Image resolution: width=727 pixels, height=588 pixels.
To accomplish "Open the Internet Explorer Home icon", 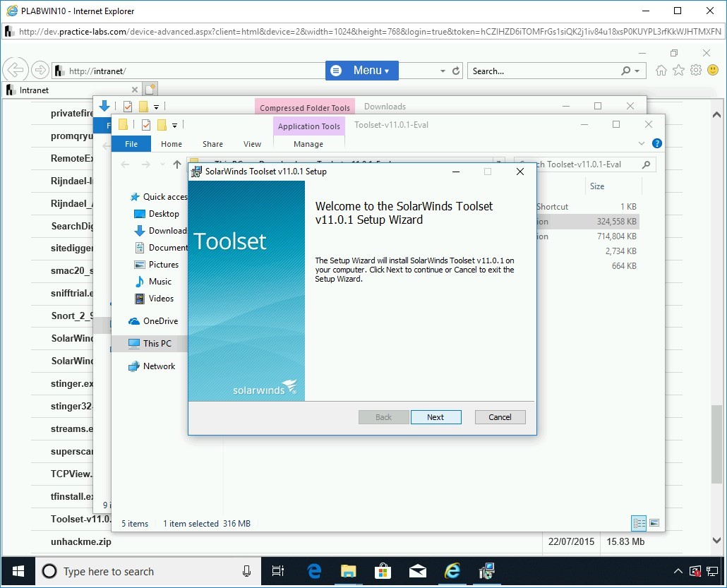I will click(x=661, y=71).
